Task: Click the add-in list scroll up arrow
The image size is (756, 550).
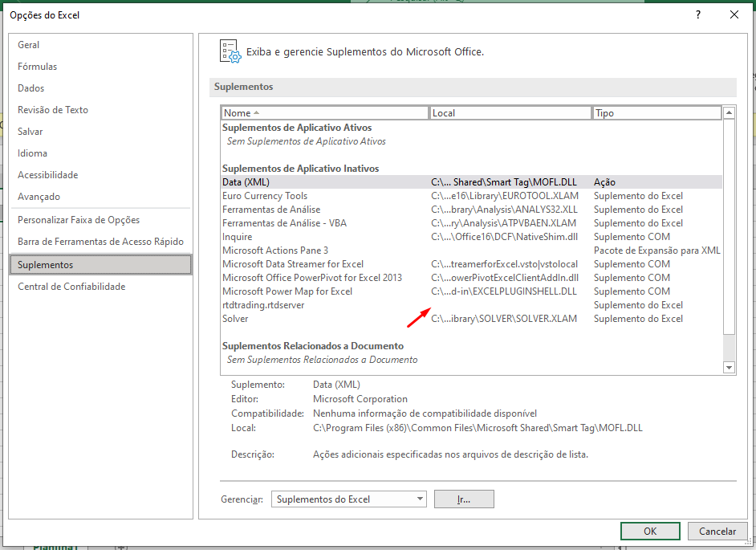Action: [729, 113]
